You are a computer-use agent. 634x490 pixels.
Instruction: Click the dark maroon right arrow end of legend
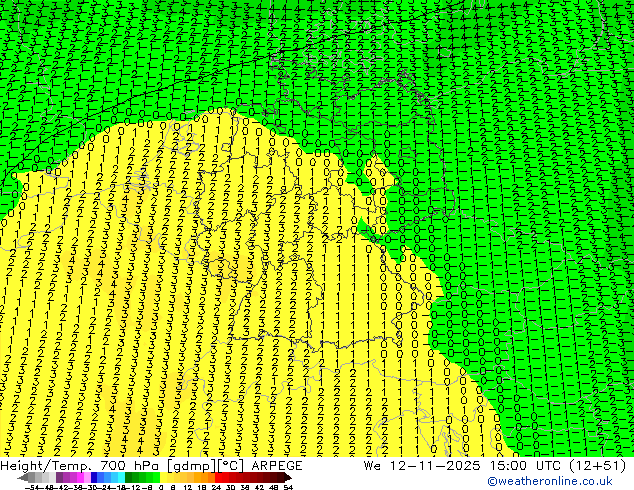pyautogui.click(x=288, y=477)
